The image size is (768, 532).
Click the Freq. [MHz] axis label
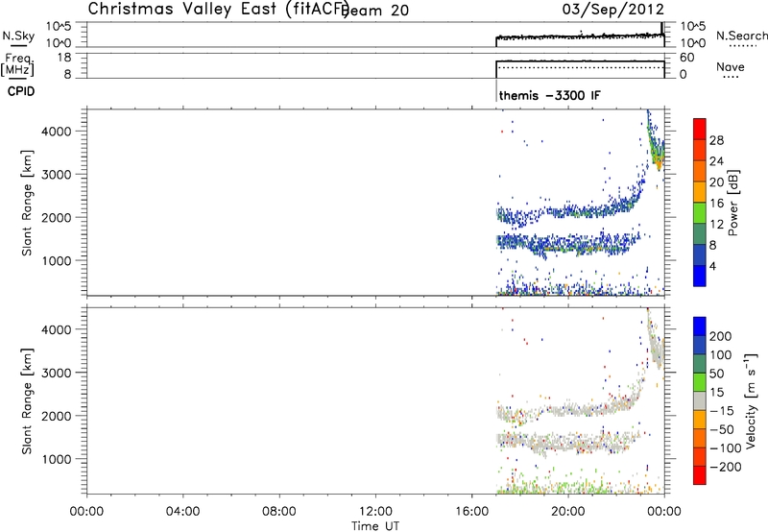click(17, 65)
